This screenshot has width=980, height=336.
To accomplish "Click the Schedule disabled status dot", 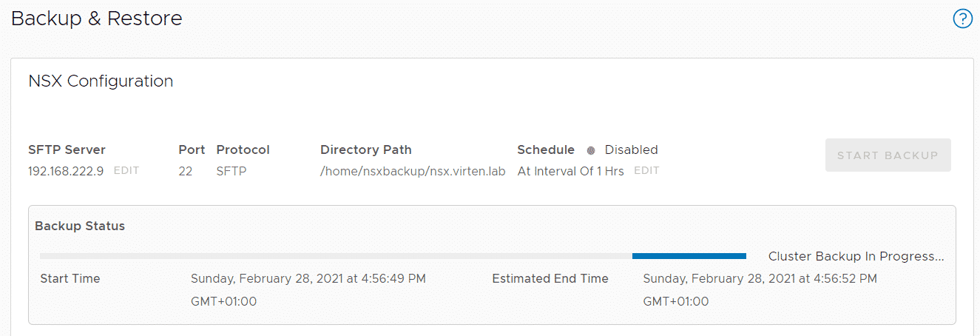I will point(591,150).
